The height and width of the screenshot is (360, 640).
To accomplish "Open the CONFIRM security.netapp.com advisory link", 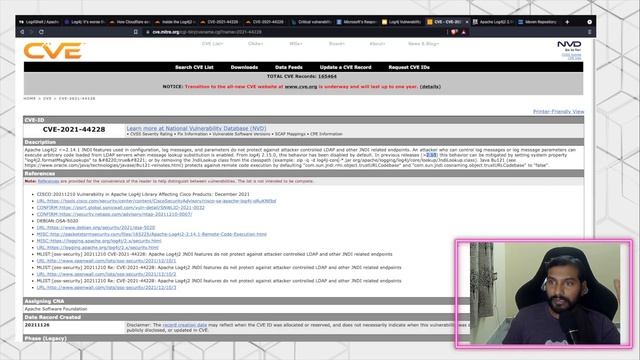I will click(x=114, y=214).
